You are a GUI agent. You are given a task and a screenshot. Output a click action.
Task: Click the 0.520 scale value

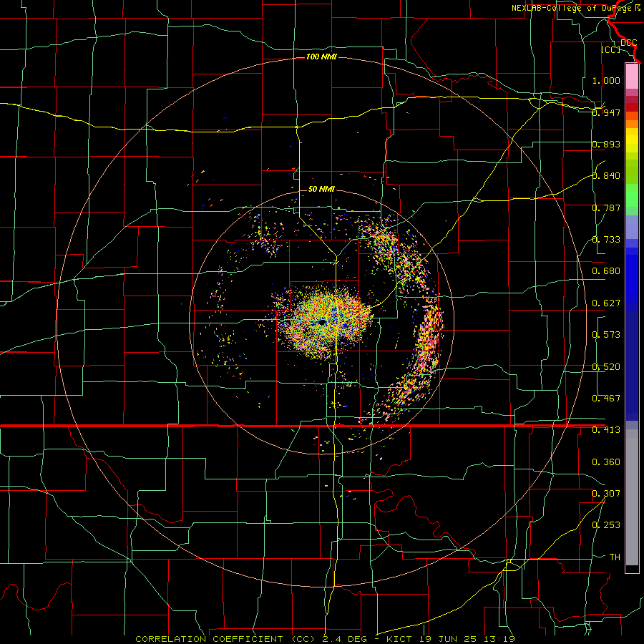click(606, 367)
